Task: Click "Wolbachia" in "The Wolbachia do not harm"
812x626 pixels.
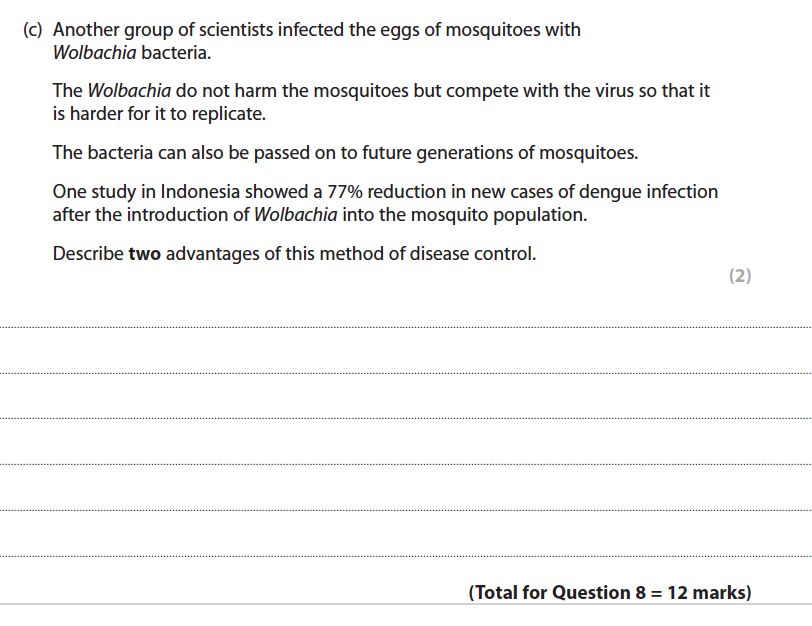Action: click(129, 91)
